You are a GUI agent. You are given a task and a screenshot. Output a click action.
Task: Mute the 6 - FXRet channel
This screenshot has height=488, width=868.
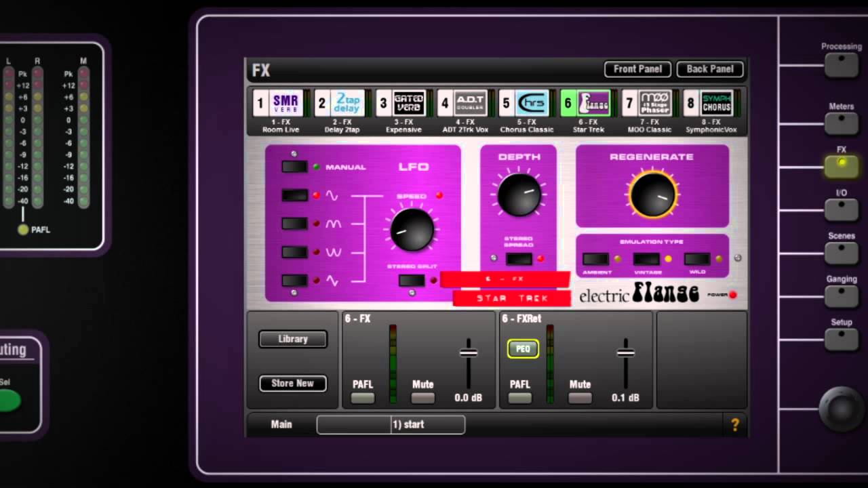tap(580, 398)
